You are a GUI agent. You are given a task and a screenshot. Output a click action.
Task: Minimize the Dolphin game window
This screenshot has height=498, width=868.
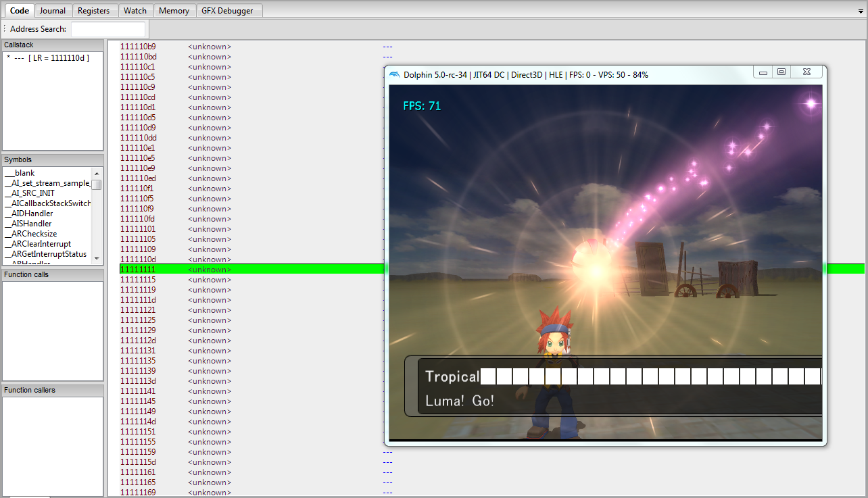point(763,72)
